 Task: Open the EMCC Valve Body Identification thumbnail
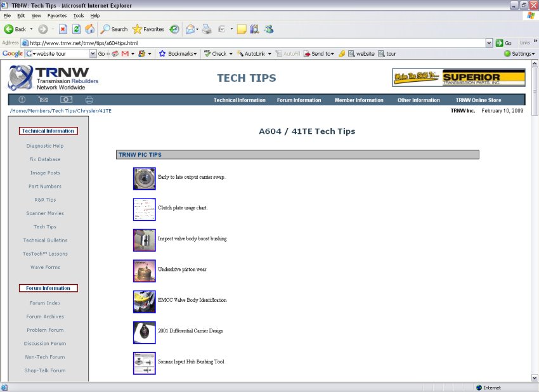tap(144, 301)
